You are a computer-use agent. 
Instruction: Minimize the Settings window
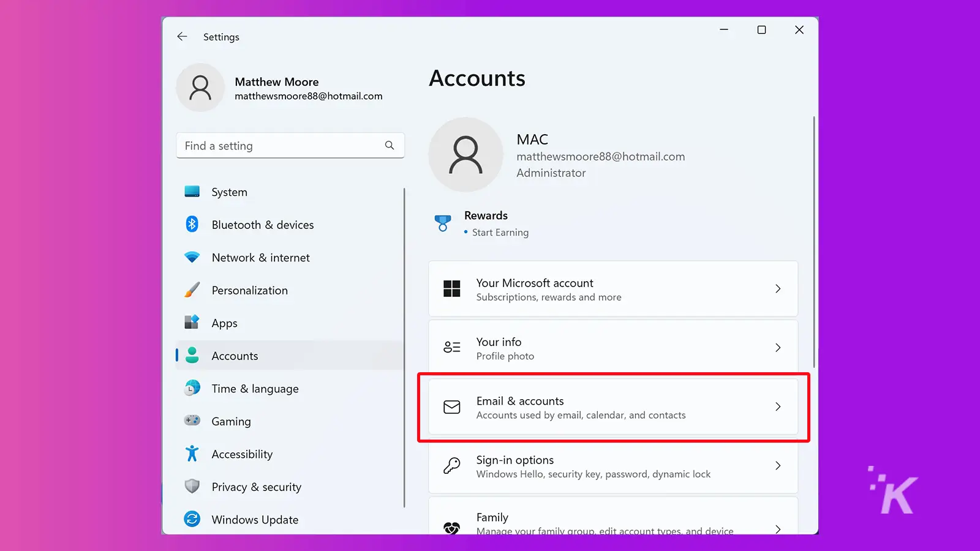[724, 29]
